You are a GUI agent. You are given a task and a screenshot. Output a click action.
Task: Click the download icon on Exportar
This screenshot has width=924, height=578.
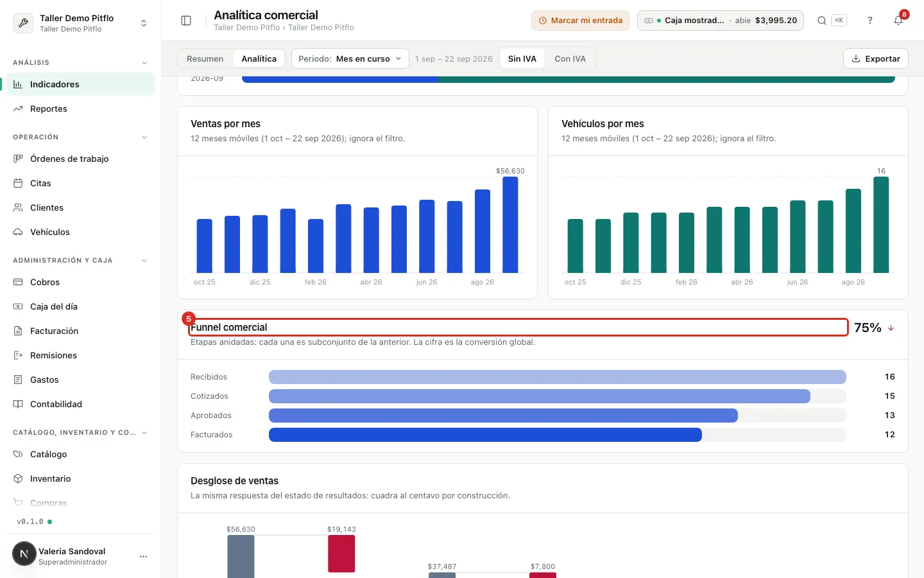(x=856, y=58)
